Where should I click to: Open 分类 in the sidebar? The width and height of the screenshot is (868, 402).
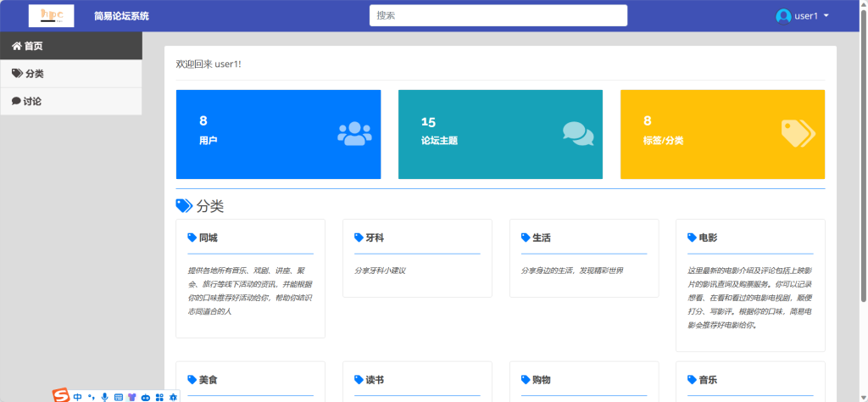click(71, 74)
